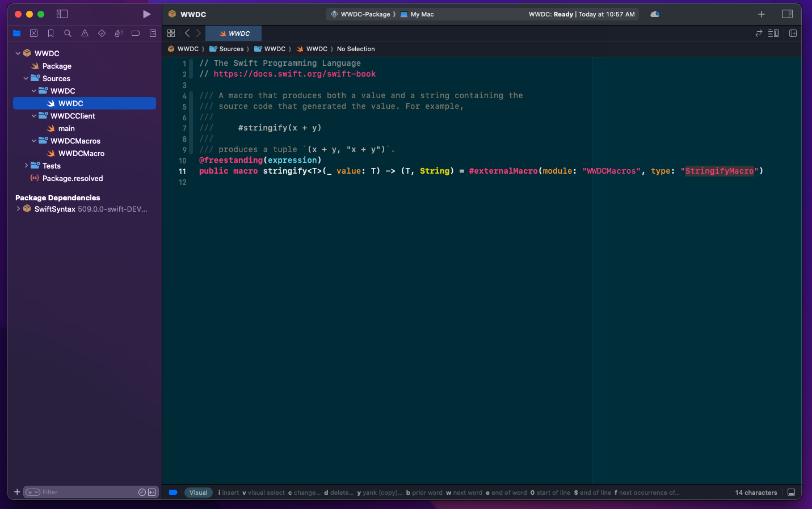The width and height of the screenshot is (812, 509).
Task: Add an editor on the right
Action: coord(793,33)
